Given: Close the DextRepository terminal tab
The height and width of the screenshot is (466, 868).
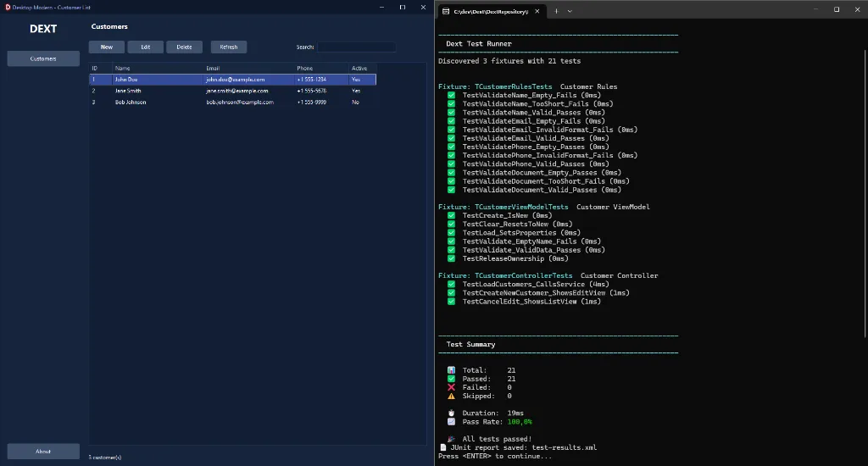Looking at the screenshot, I should pyautogui.click(x=537, y=11).
